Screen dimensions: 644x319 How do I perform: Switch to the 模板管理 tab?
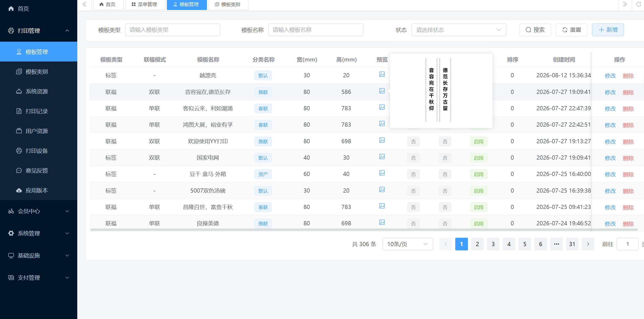click(x=187, y=4)
